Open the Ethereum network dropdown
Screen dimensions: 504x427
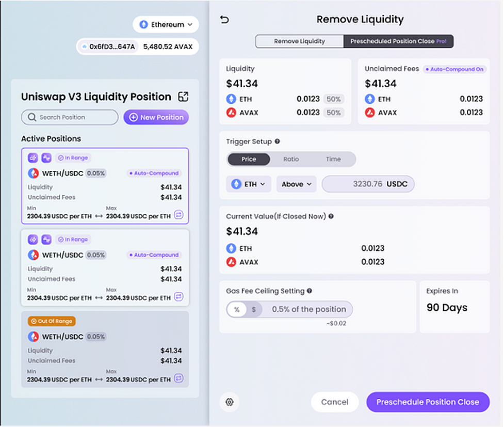[166, 24]
